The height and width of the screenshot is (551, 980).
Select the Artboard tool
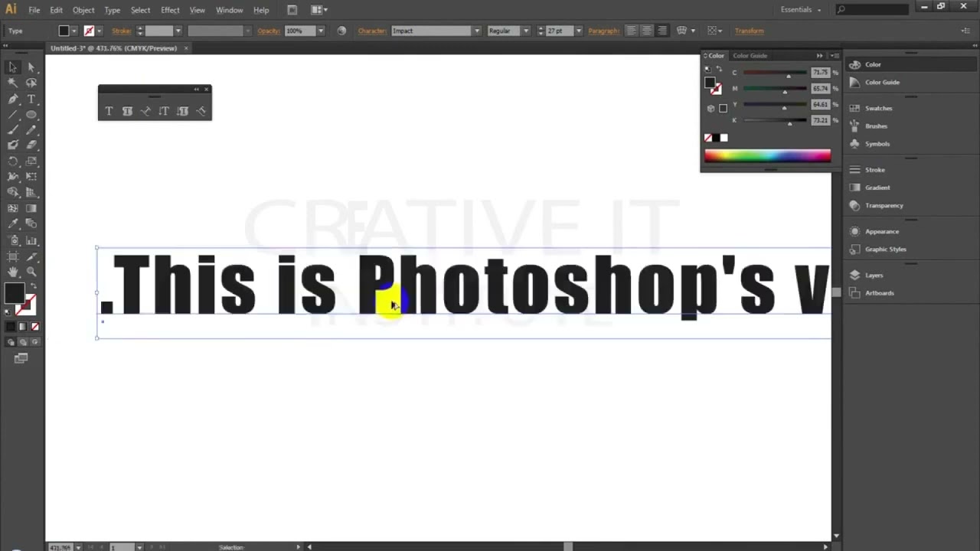(x=13, y=256)
